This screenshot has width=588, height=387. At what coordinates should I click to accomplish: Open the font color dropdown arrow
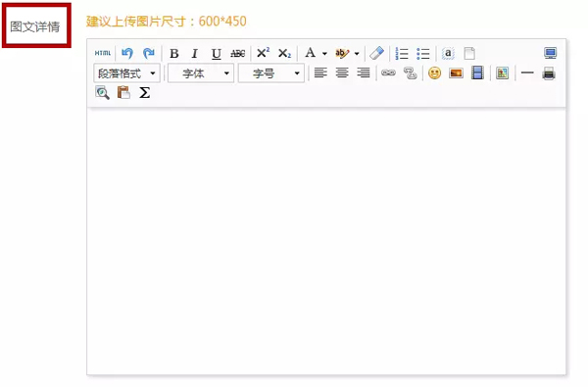point(324,54)
